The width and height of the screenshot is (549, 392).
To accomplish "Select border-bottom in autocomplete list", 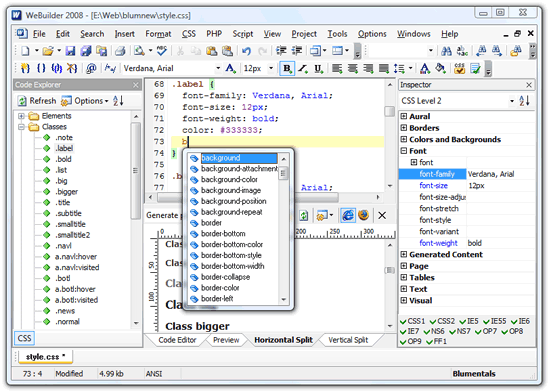I will point(223,234).
